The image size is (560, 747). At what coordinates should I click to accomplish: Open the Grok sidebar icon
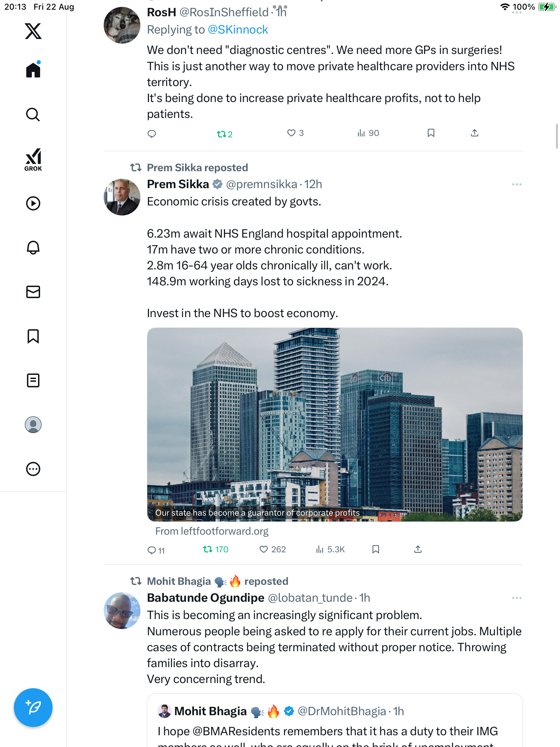tap(33, 160)
